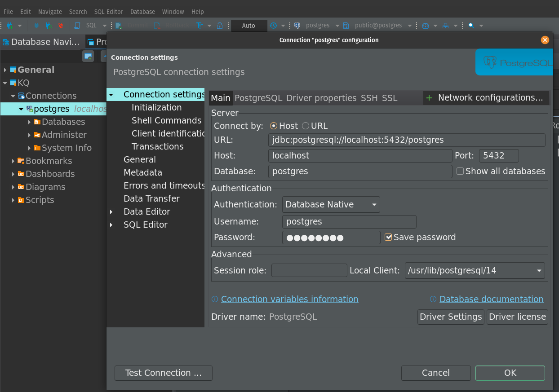
Task: Click the Username input field
Action: [349, 221]
